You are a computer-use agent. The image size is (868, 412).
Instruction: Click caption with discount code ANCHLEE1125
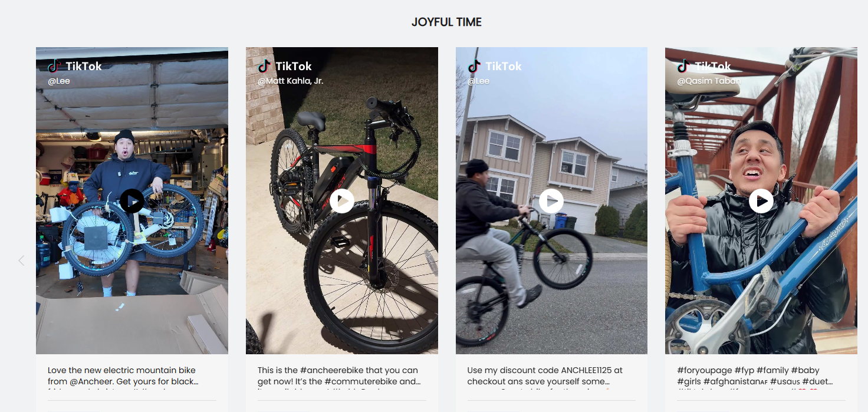(545, 376)
